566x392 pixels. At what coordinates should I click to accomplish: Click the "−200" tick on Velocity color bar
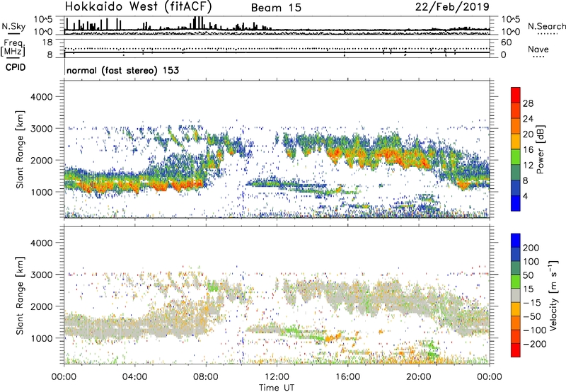[x=535, y=344]
